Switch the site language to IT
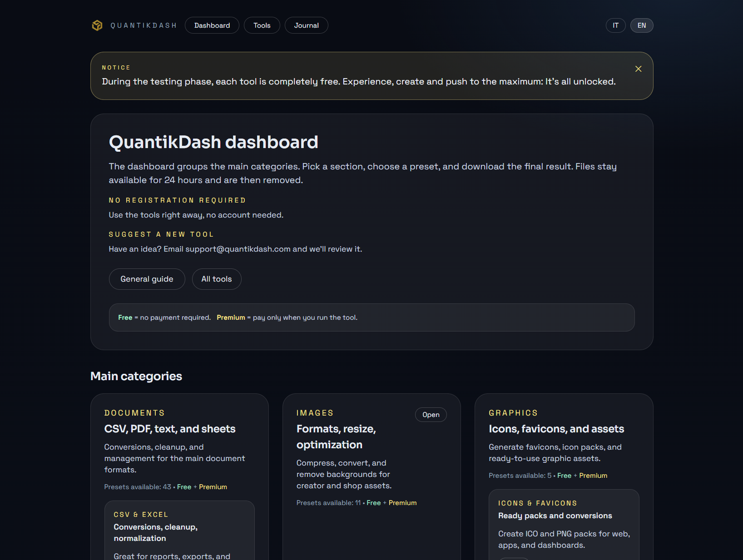Screen dimensions: 743x560 tap(615, 25)
